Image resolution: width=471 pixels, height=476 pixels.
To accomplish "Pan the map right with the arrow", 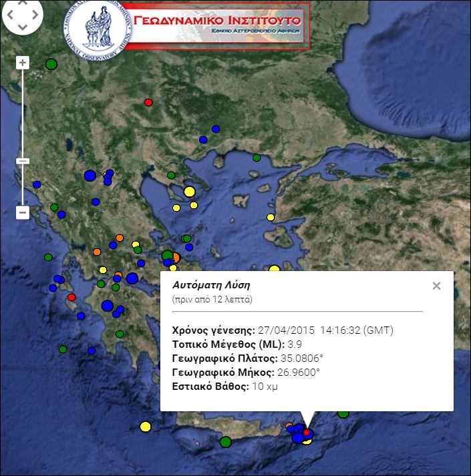I will click(35, 15).
